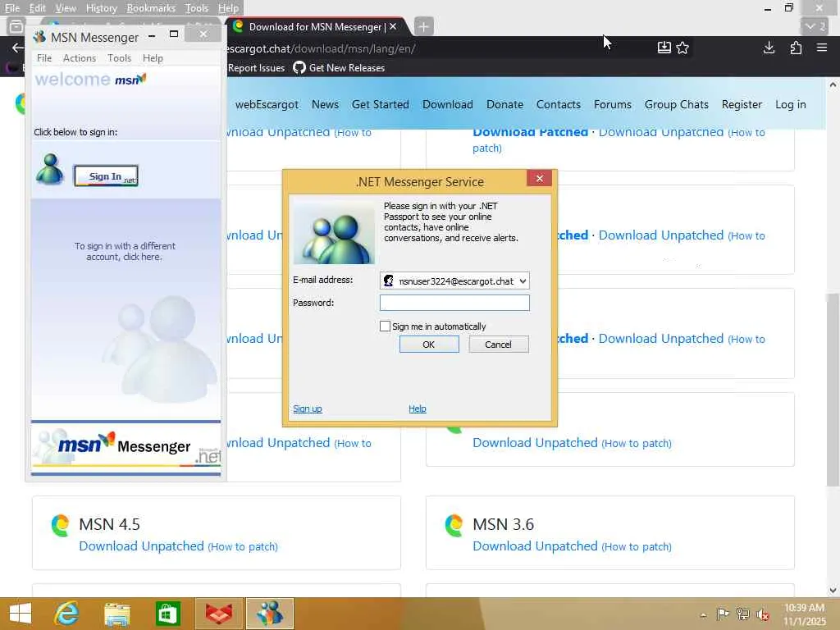
Task: Open a new browser tab with plus icon
Action: click(x=423, y=26)
